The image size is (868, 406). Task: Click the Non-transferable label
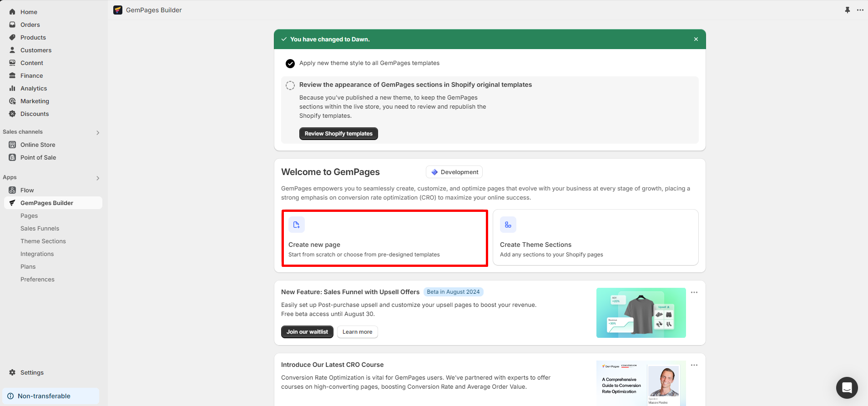pos(44,396)
